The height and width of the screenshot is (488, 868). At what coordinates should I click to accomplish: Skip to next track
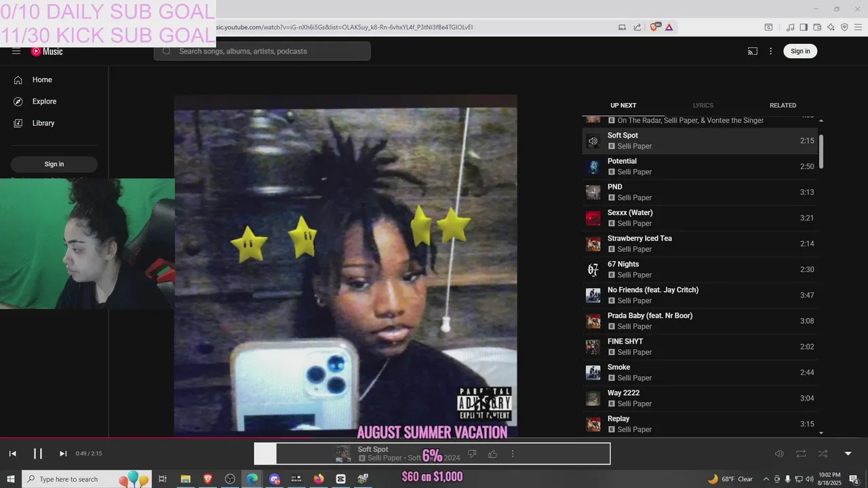coord(63,454)
